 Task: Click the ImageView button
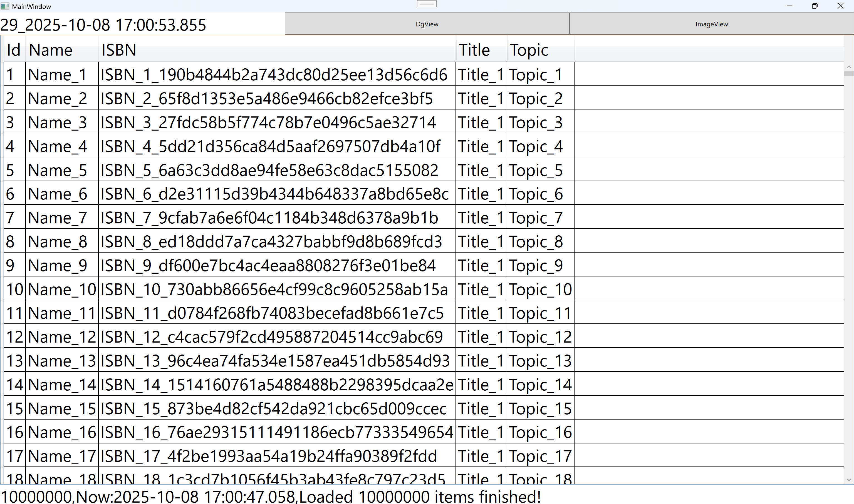pyautogui.click(x=711, y=24)
